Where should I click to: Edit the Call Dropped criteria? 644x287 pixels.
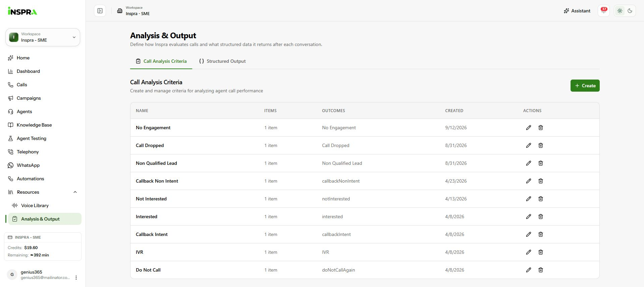coord(528,145)
